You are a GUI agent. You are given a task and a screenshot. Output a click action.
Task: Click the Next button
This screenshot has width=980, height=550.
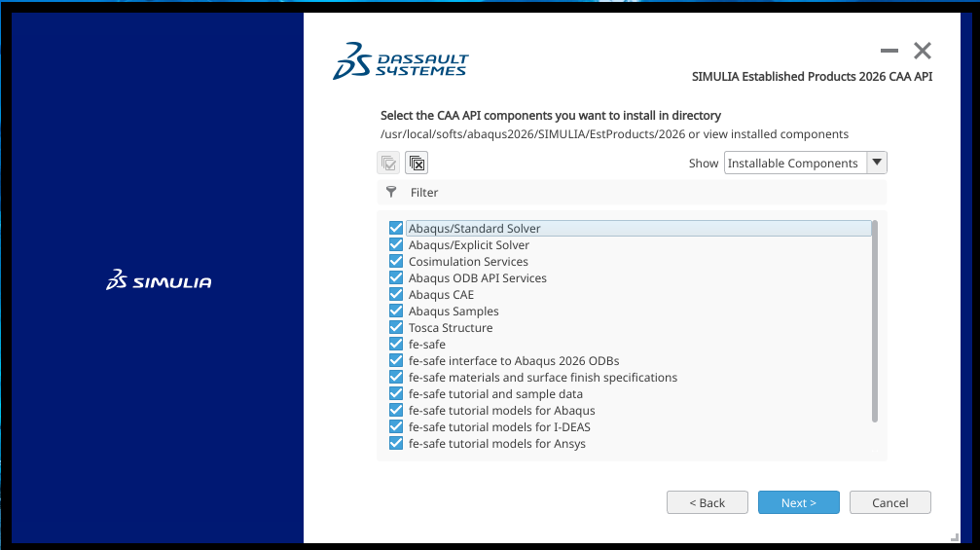(799, 502)
